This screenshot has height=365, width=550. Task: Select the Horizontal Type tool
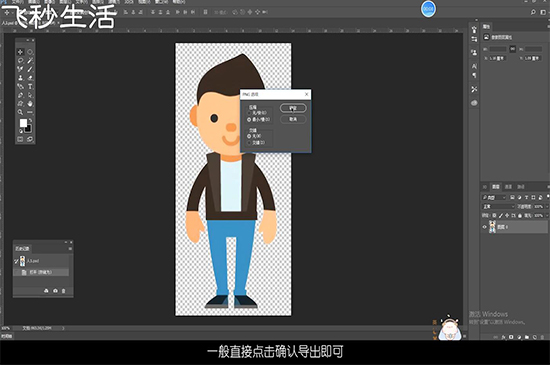click(30, 86)
